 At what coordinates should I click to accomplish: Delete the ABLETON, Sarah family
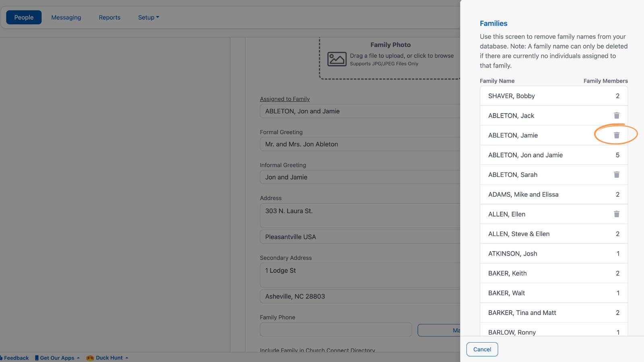[616, 175]
